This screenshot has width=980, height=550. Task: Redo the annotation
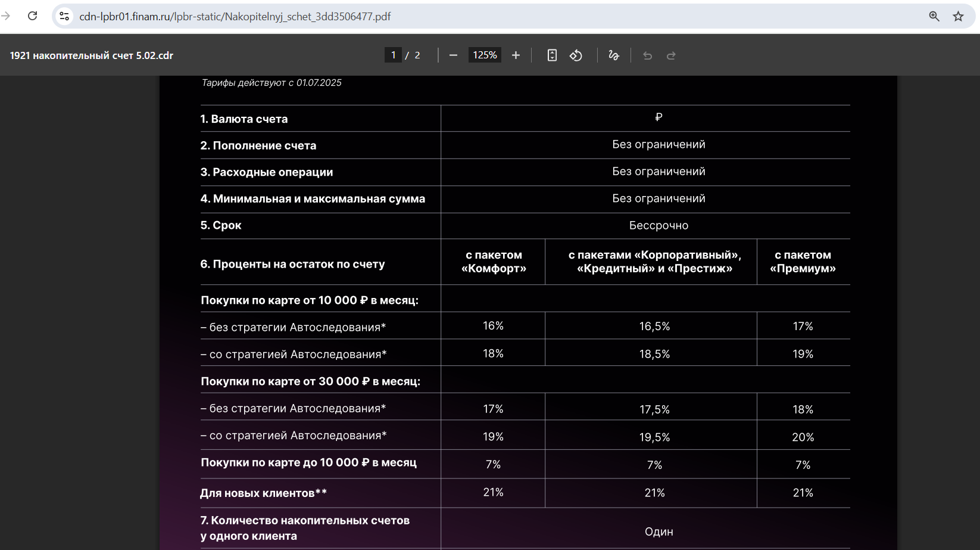[x=671, y=55]
